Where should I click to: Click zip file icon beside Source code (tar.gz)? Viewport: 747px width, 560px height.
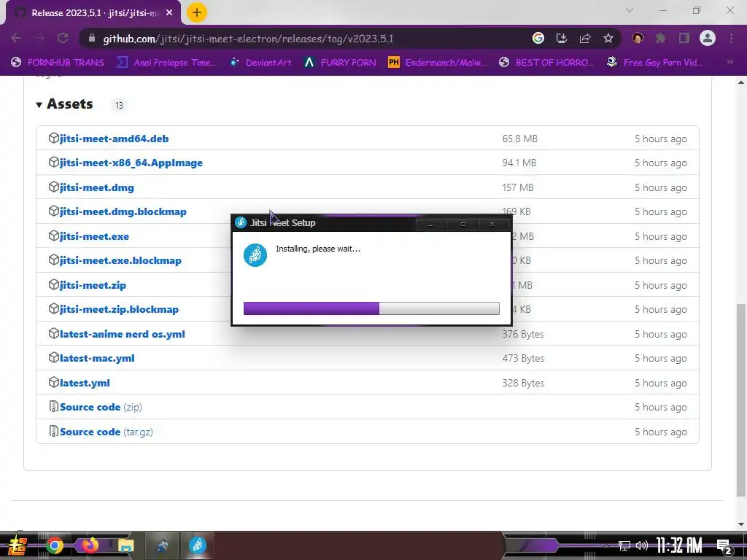(x=53, y=432)
